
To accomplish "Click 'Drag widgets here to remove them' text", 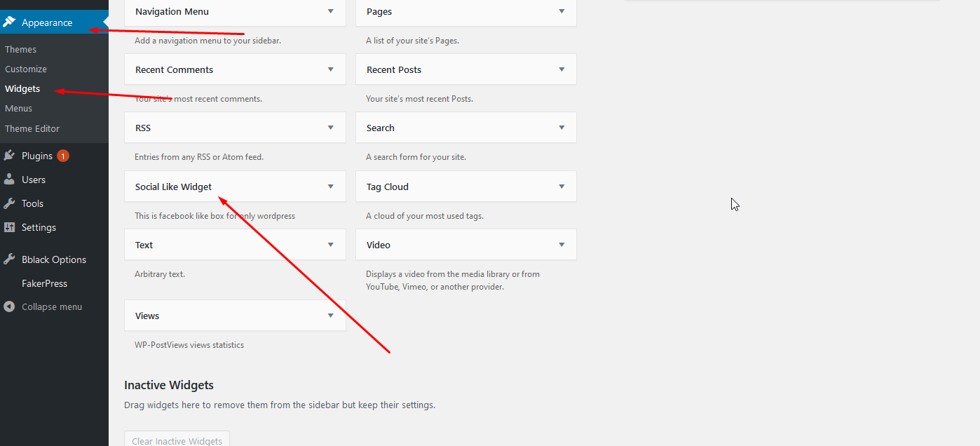I will point(280,405).
